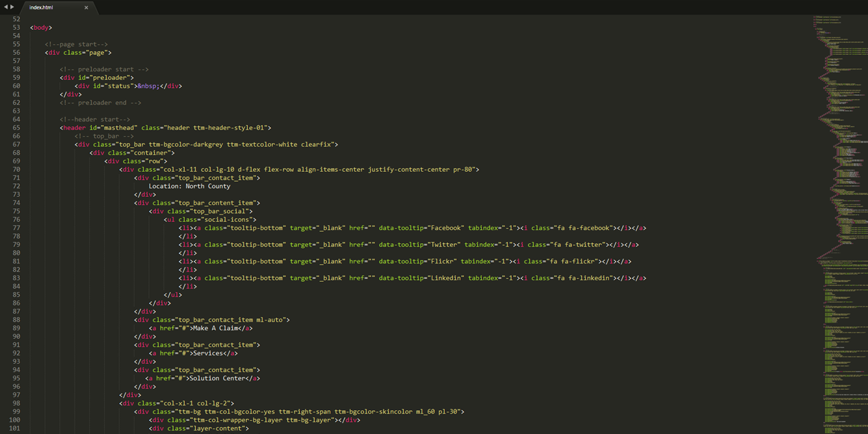Click the closing </ul> tag on line 85
The image size is (868, 434).
click(x=173, y=296)
